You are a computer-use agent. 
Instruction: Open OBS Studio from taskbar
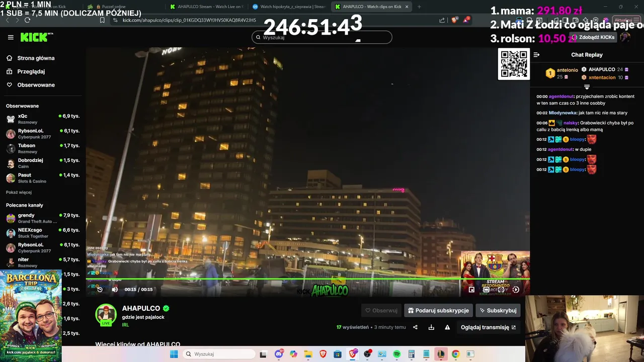(367, 354)
